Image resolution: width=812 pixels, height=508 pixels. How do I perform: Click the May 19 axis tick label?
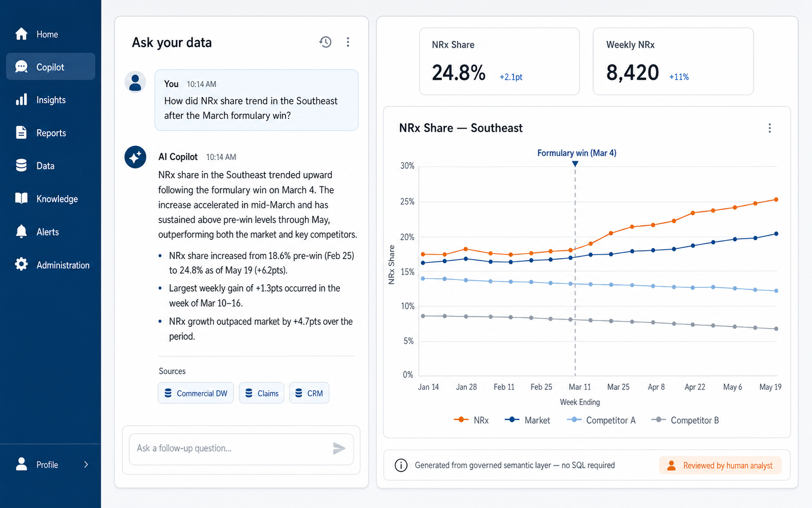[770, 387]
